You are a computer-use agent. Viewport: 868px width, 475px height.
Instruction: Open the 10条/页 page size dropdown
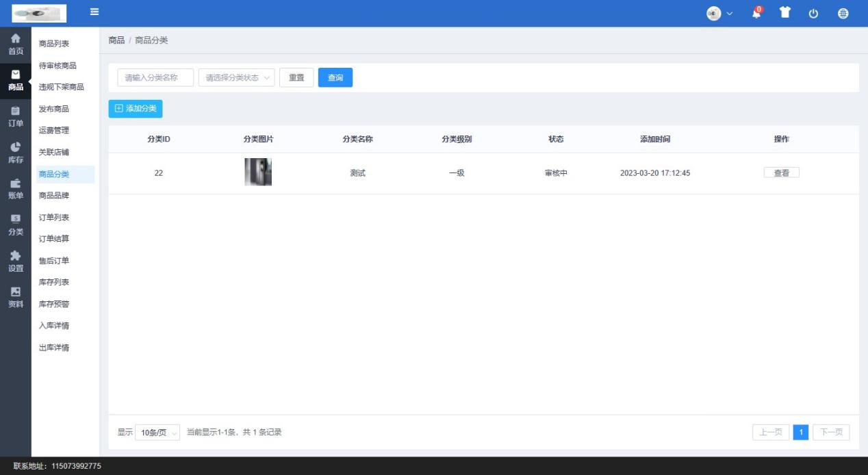[x=157, y=433]
